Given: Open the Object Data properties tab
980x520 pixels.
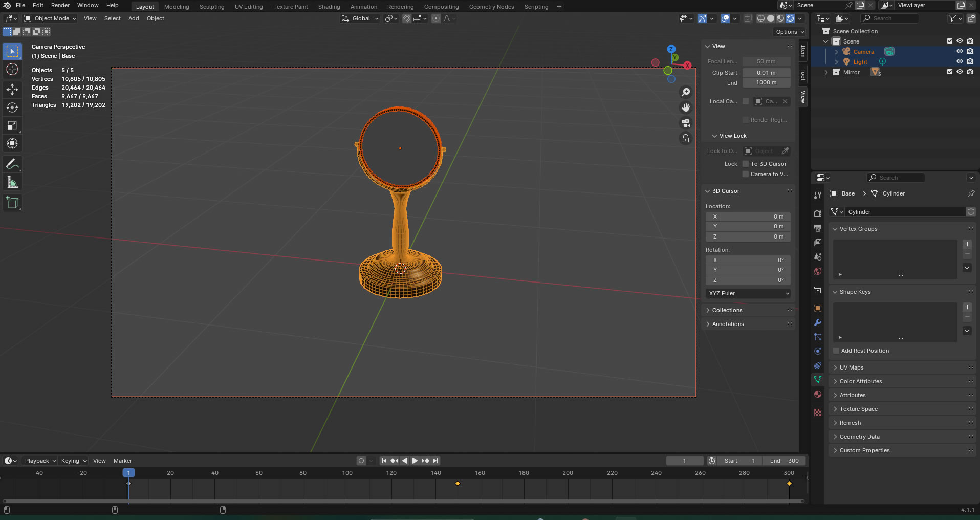Looking at the screenshot, I should [x=818, y=380].
